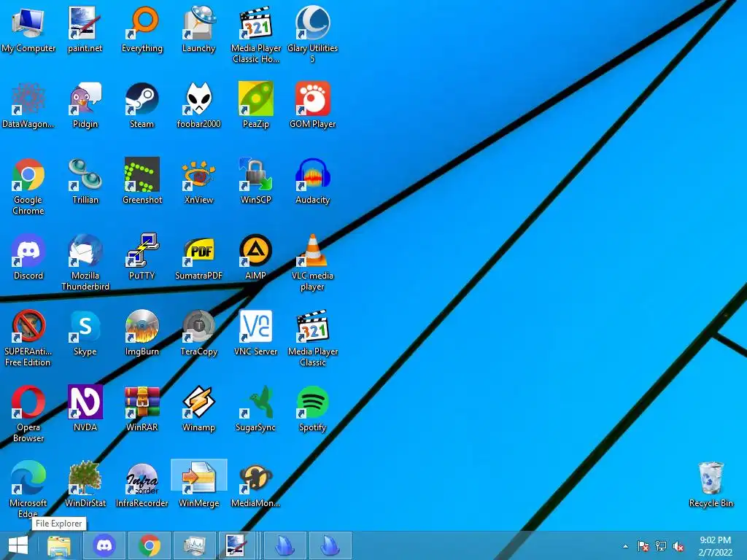
Task: Click the Audacity desktop icon
Action: (312, 181)
